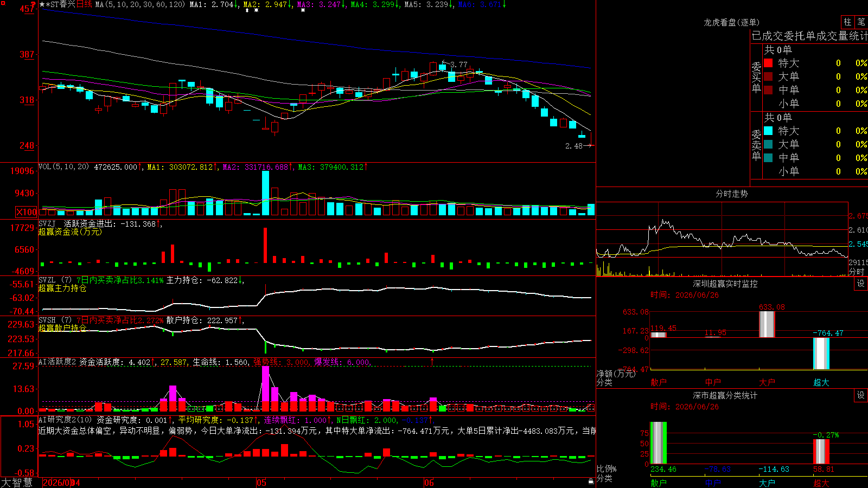Click the 委卖单 section label
Image resolution: width=868 pixels, height=488 pixels.
756,144
